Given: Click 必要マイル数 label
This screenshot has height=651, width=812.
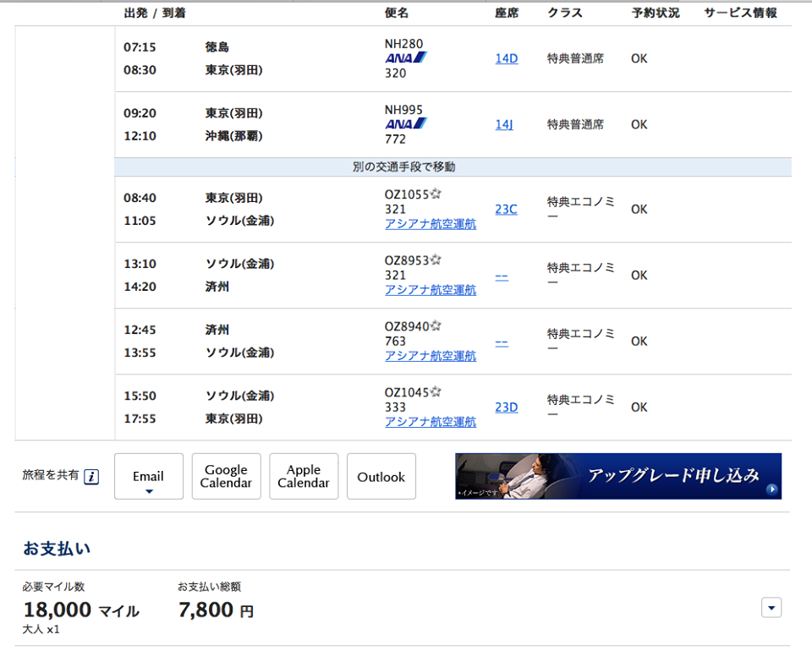Looking at the screenshot, I should 53,587.
